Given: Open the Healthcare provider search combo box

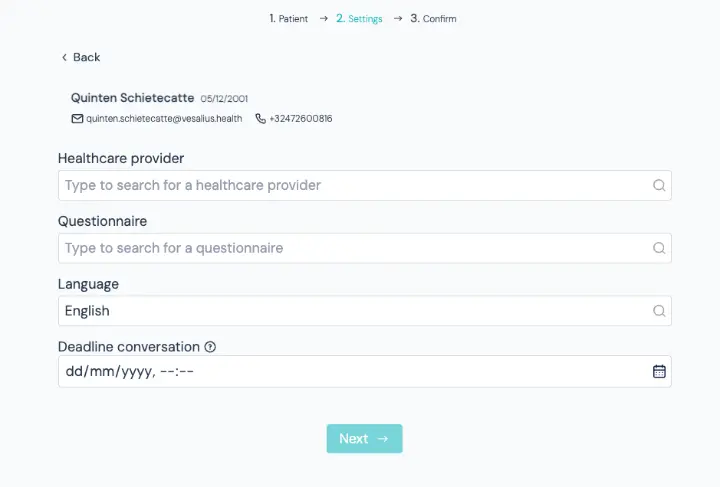Looking at the screenshot, I should tap(365, 185).
